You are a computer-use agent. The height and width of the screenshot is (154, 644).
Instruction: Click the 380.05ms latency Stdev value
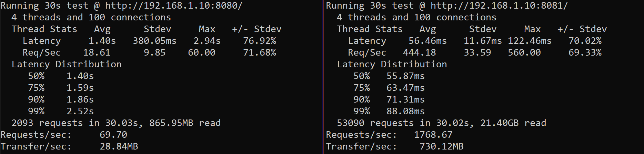(x=154, y=41)
